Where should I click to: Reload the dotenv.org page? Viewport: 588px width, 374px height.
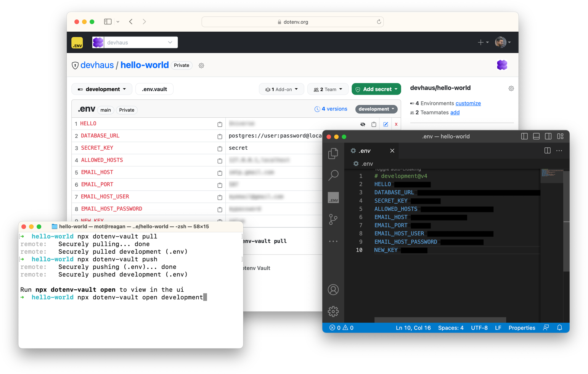[379, 22]
